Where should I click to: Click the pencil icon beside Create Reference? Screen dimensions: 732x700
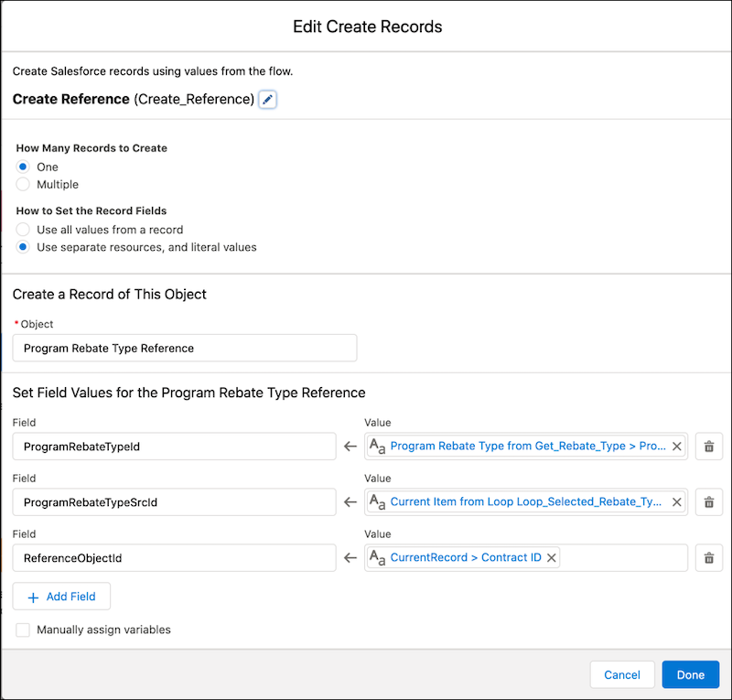click(267, 99)
